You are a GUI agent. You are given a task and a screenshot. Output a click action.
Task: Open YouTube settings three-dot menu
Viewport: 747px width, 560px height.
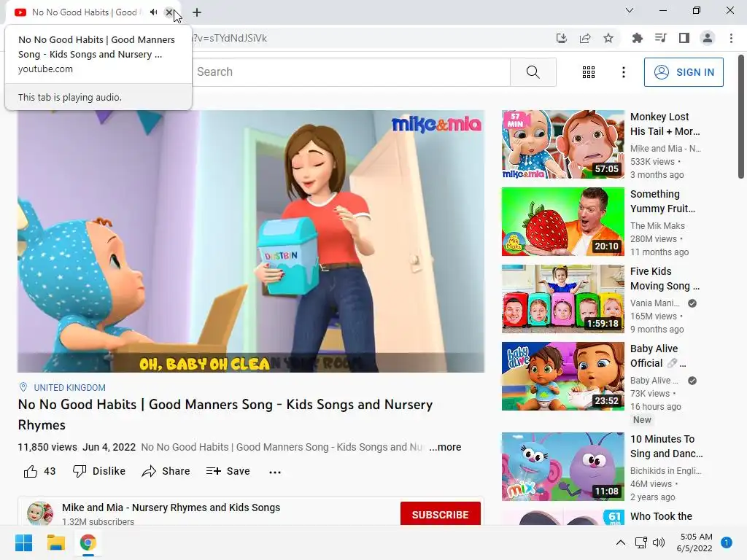[x=624, y=72]
